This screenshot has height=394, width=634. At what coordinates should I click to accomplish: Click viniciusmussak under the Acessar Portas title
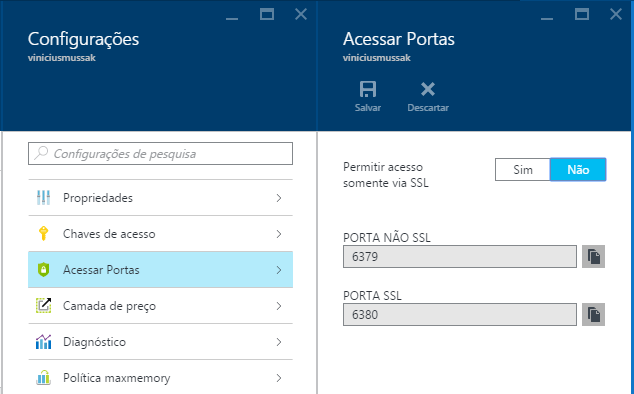click(376, 57)
